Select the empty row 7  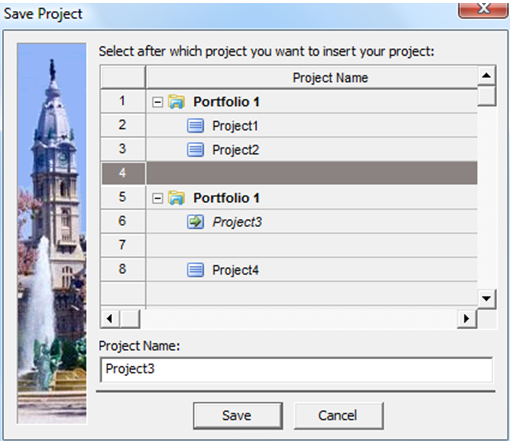coord(289,245)
